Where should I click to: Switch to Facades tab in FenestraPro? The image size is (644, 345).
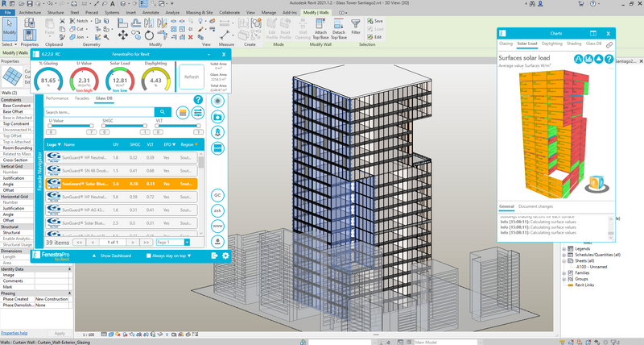(x=82, y=98)
